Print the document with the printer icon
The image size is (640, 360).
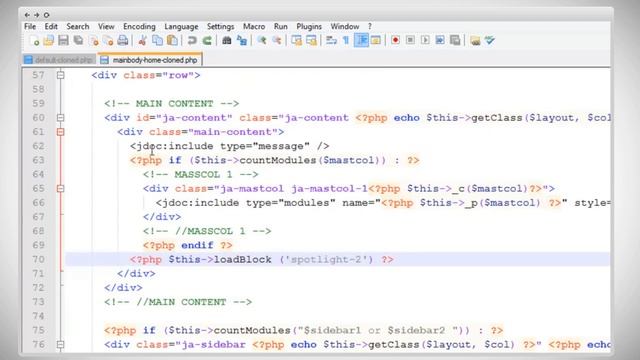click(x=123, y=40)
